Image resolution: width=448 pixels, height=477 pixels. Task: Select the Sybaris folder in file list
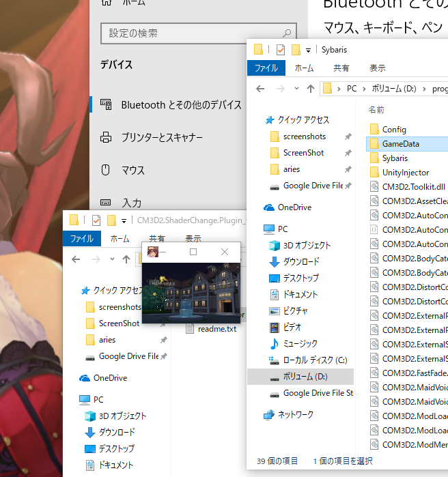point(395,158)
